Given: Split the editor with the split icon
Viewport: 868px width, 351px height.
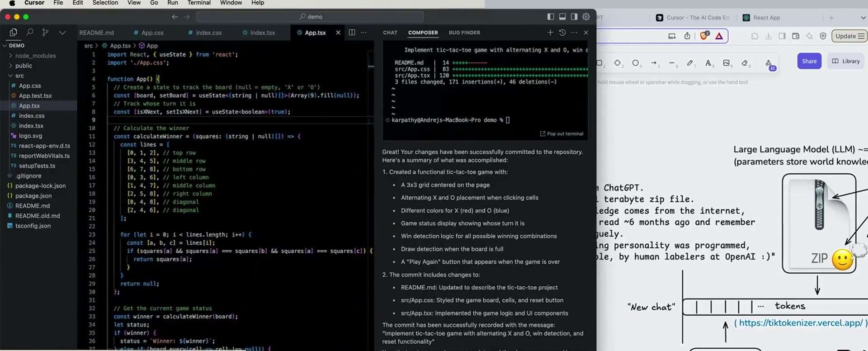Looking at the screenshot, I should [x=352, y=33].
